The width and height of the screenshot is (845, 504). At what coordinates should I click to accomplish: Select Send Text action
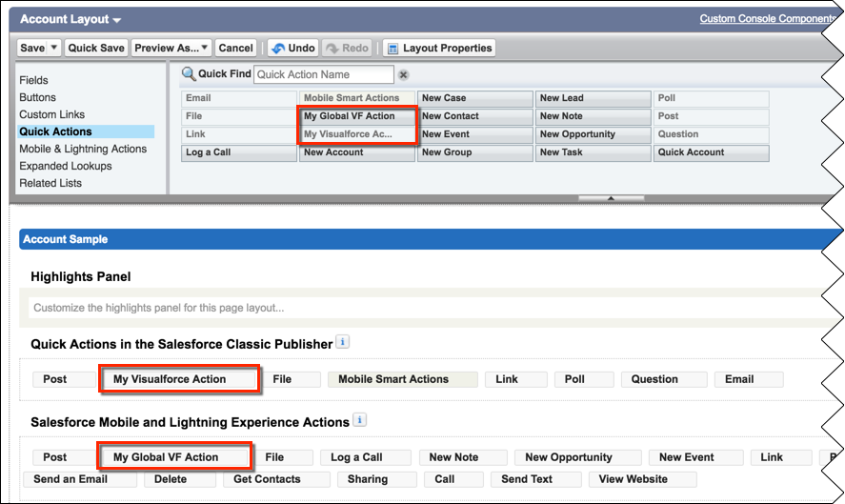click(x=536, y=479)
